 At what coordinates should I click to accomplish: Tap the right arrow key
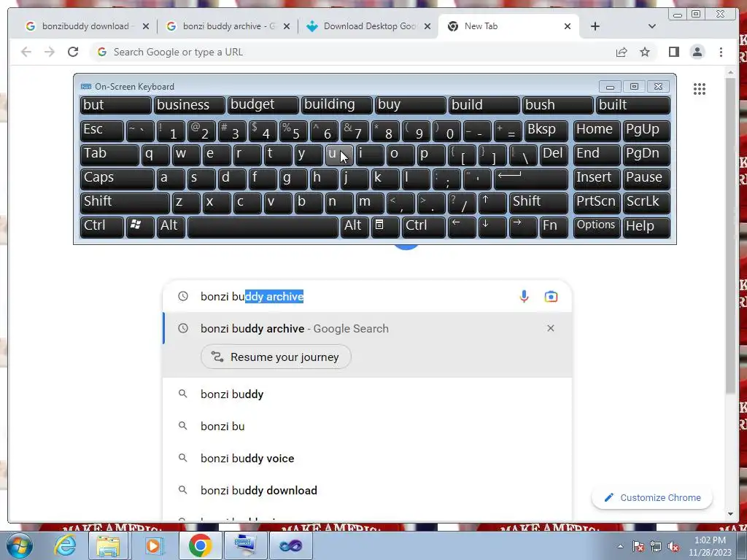coord(523,227)
